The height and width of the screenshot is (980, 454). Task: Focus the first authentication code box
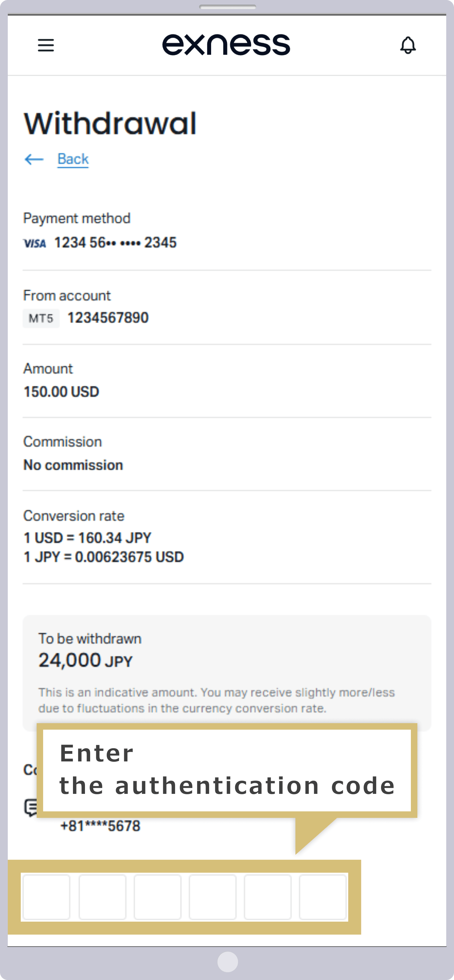pyautogui.click(x=46, y=897)
